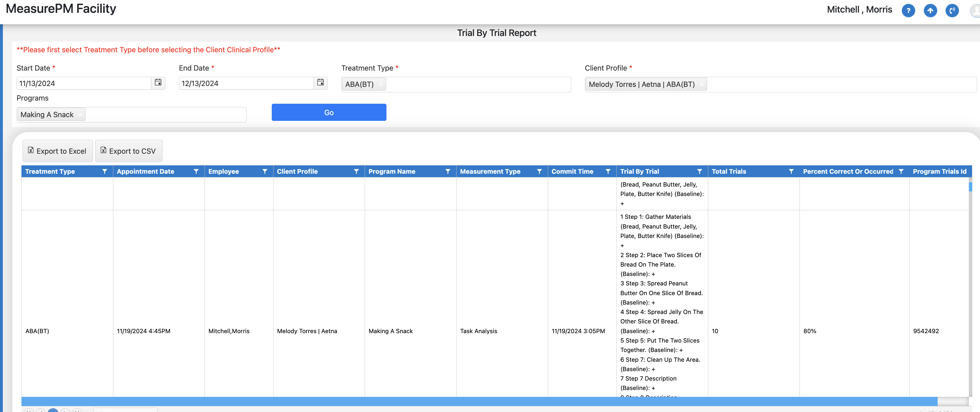The image size is (980, 412).
Task: Click the Go button
Action: [329, 113]
